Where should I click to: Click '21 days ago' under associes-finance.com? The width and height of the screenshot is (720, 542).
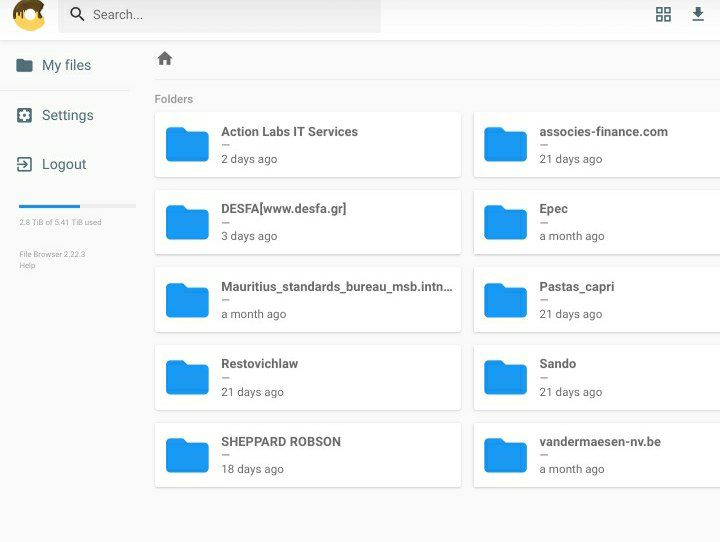(571, 159)
